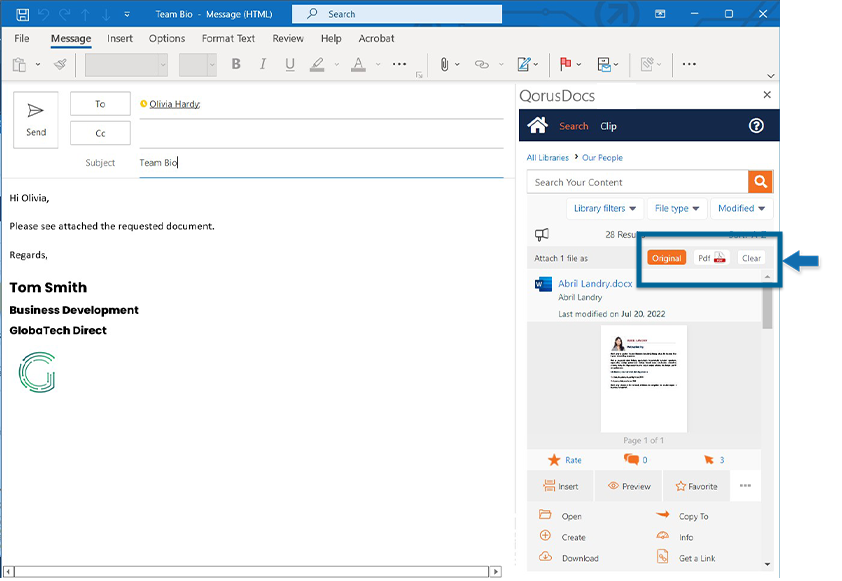Viewport: 842px width, 581px height.
Task: Choose Original as the attachment format
Action: (666, 258)
